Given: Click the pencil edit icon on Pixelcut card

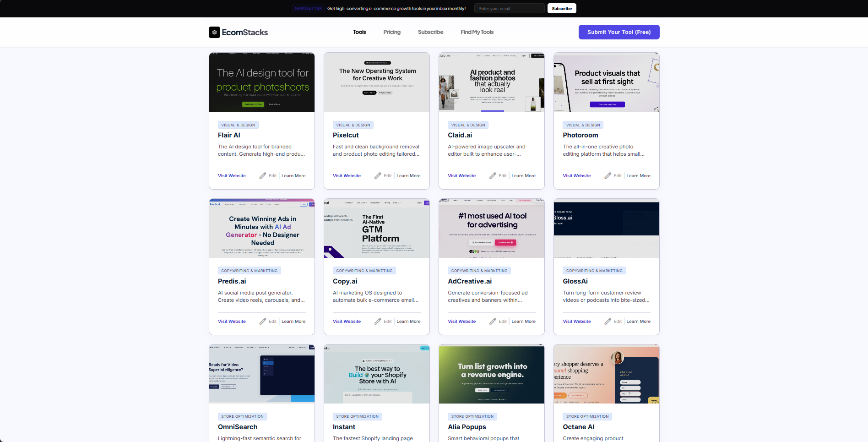Looking at the screenshot, I should coord(378,176).
